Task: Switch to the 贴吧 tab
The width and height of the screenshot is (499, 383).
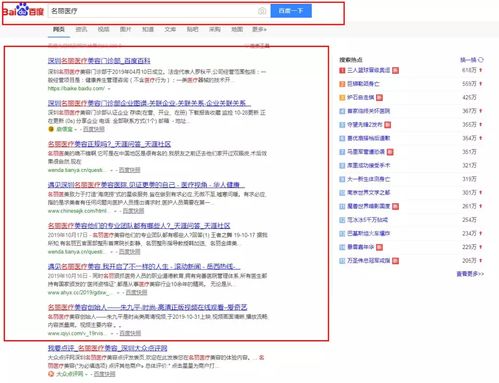Action: (192, 29)
